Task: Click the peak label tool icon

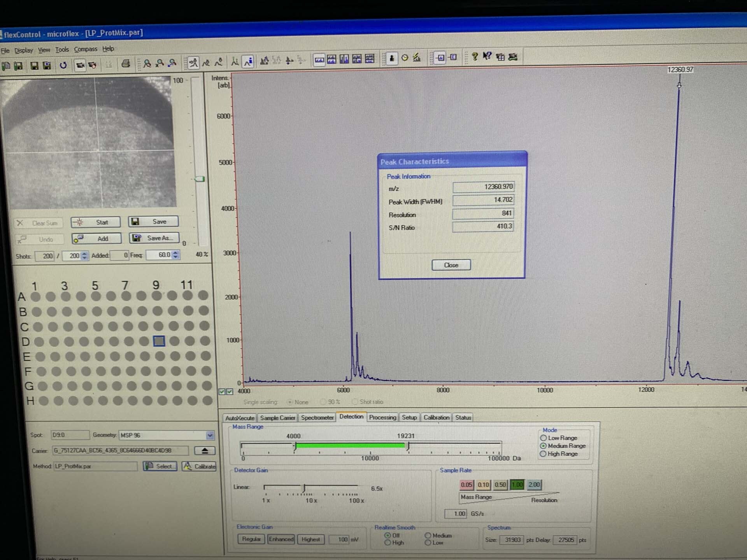Action: click(x=235, y=61)
